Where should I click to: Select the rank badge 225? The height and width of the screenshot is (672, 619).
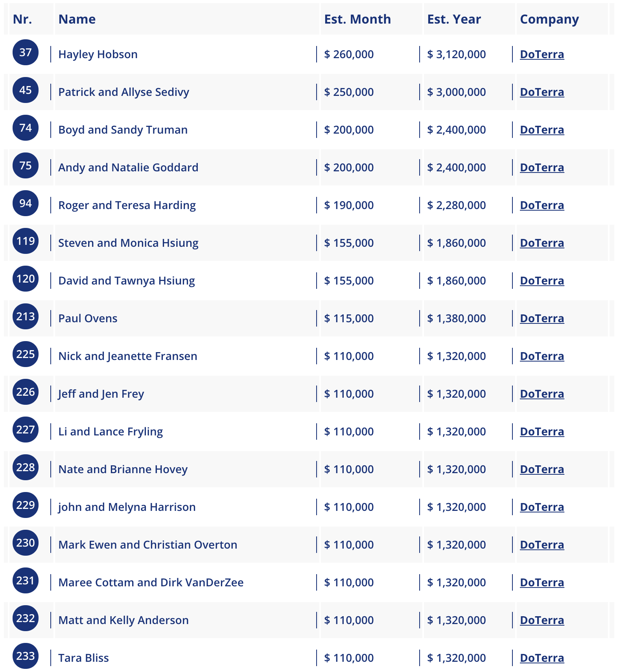(x=26, y=354)
